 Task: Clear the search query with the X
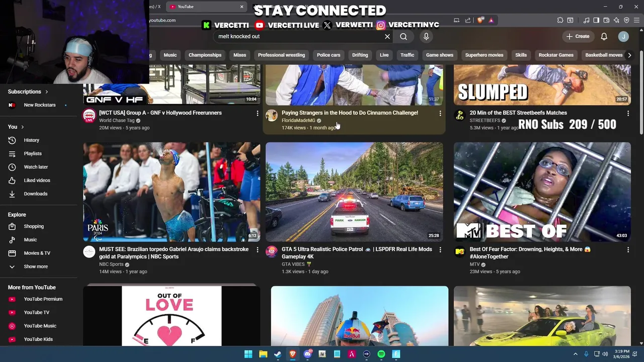[x=387, y=36]
